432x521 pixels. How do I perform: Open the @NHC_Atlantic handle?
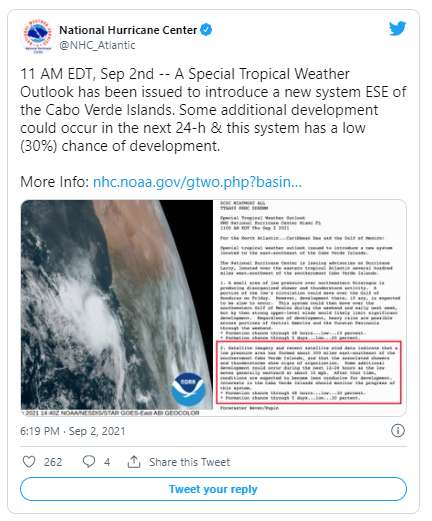[x=97, y=45]
